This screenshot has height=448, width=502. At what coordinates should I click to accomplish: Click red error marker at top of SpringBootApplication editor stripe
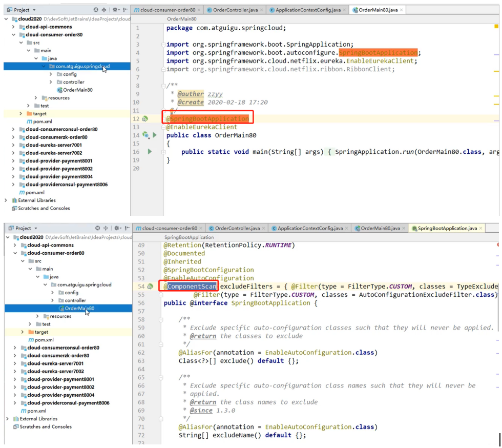pos(498,245)
